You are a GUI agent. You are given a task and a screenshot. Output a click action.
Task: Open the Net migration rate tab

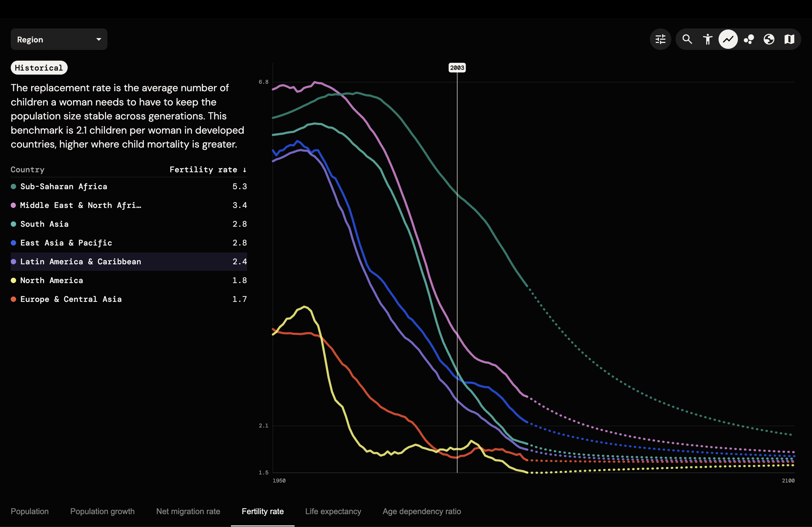[188, 511]
